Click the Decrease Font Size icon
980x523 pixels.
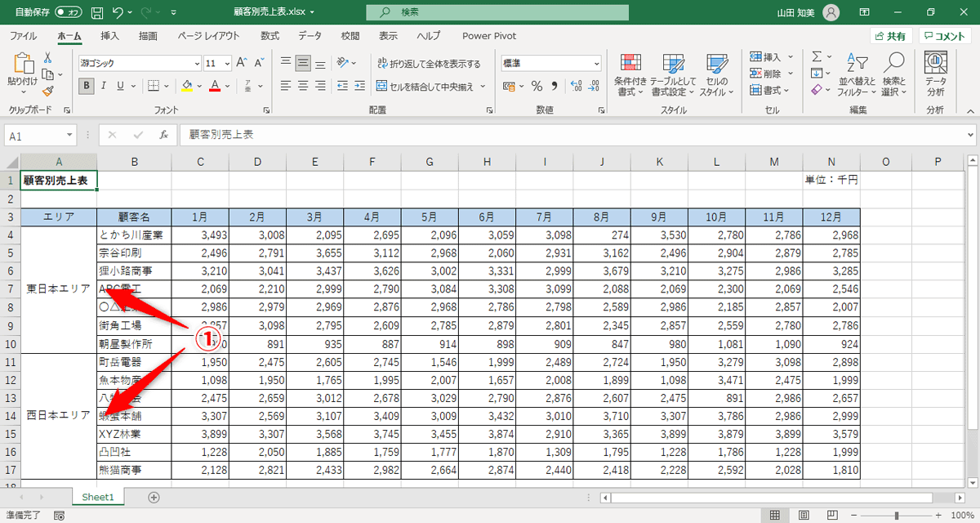coord(257,63)
